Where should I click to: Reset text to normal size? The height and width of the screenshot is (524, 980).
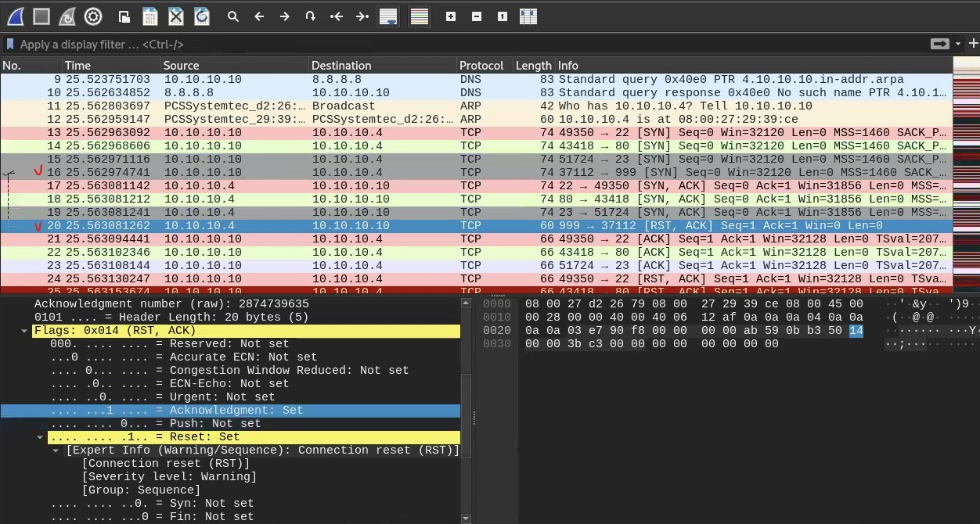[503, 16]
